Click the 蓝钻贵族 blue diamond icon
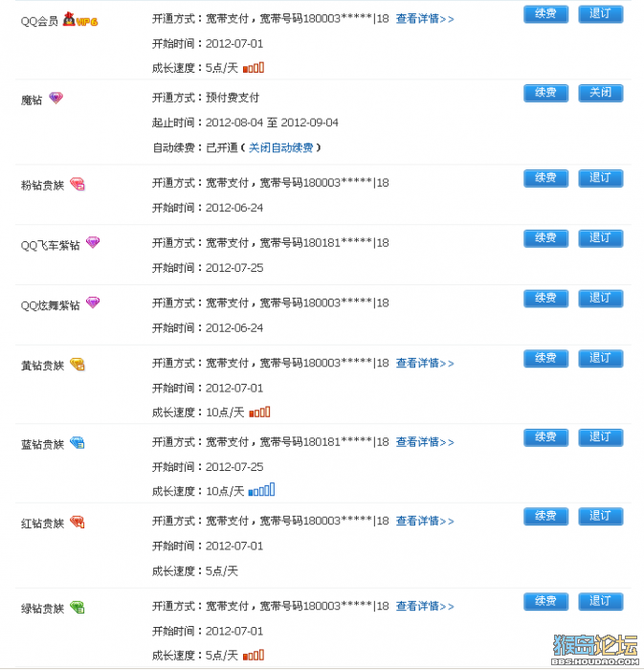 (x=78, y=443)
